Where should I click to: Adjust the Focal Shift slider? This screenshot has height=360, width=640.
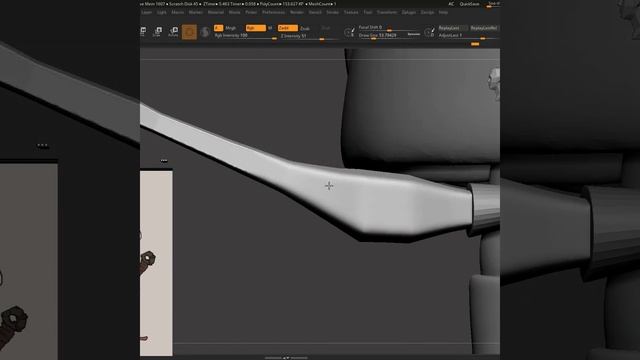[389, 28]
